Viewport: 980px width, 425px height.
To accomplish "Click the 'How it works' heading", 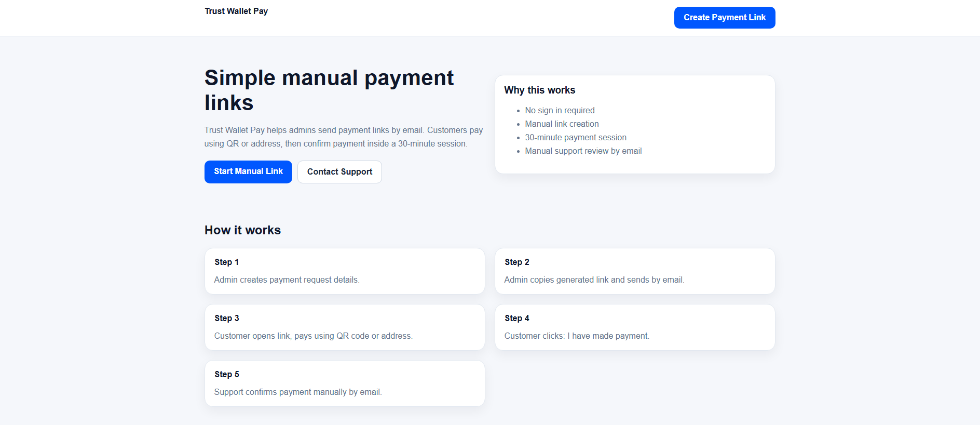I will (x=242, y=230).
